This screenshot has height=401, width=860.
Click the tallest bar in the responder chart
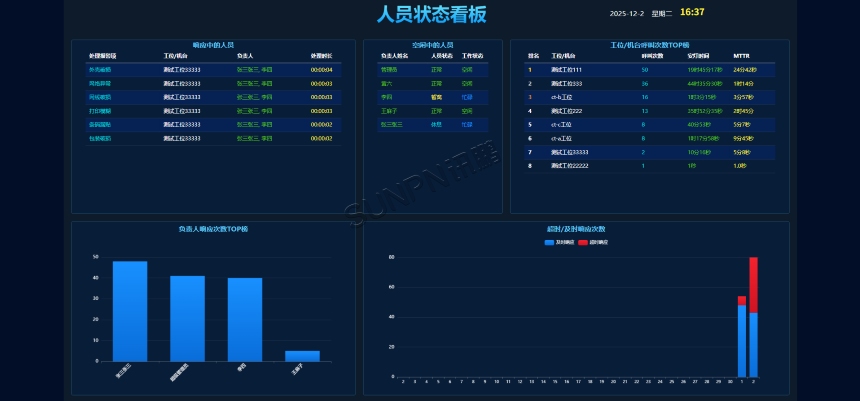[130, 310]
